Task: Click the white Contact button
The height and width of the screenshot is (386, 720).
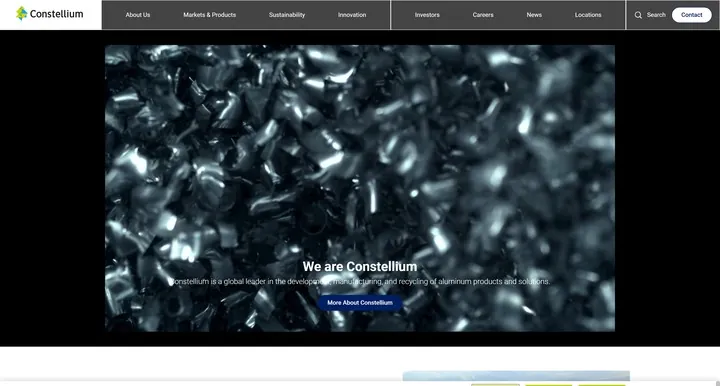Action: point(692,15)
